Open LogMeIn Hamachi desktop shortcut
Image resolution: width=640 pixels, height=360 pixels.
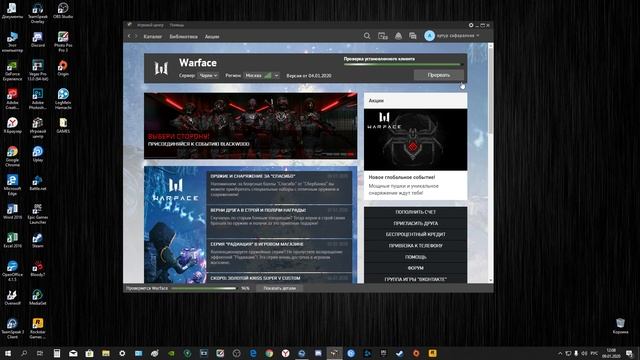[x=63, y=99]
